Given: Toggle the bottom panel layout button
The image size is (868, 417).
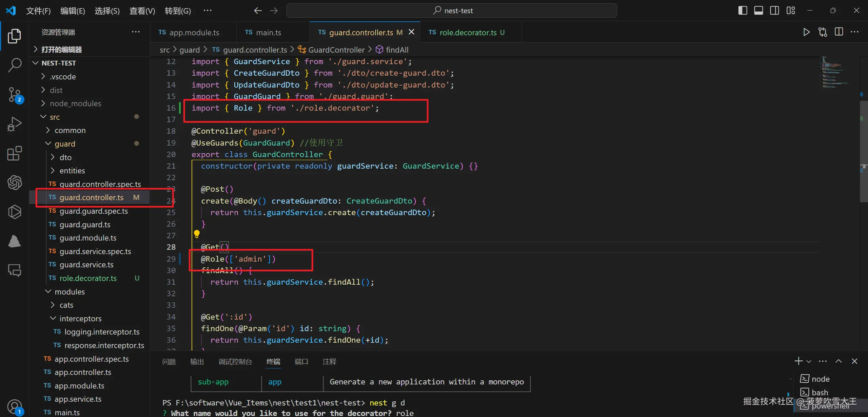Looking at the screenshot, I should click(x=758, y=11).
